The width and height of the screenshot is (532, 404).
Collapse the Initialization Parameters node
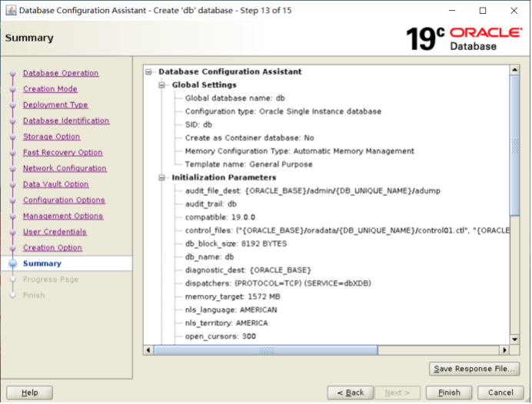tap(162, 177)
